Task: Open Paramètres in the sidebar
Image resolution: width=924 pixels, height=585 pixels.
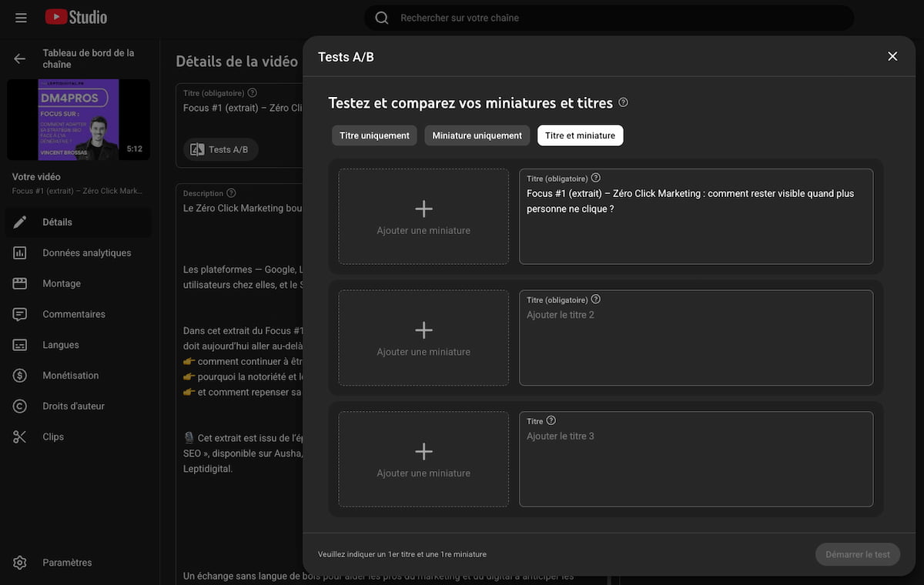Action: [79, 563]
